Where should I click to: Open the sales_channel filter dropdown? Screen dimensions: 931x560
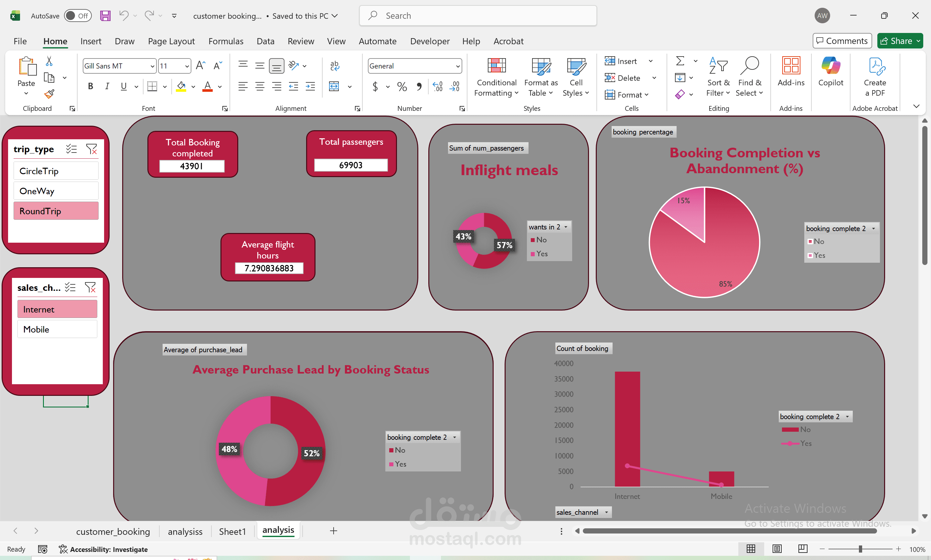606,512
